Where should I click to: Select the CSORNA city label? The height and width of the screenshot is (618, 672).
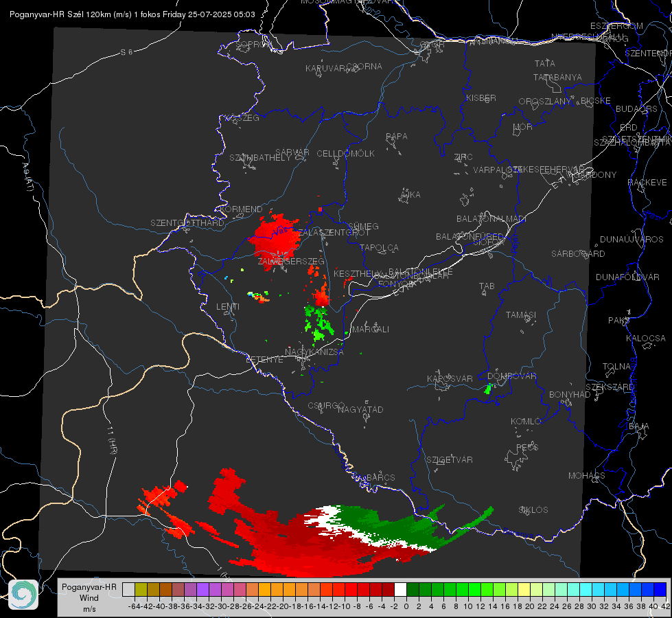(364, 67)
